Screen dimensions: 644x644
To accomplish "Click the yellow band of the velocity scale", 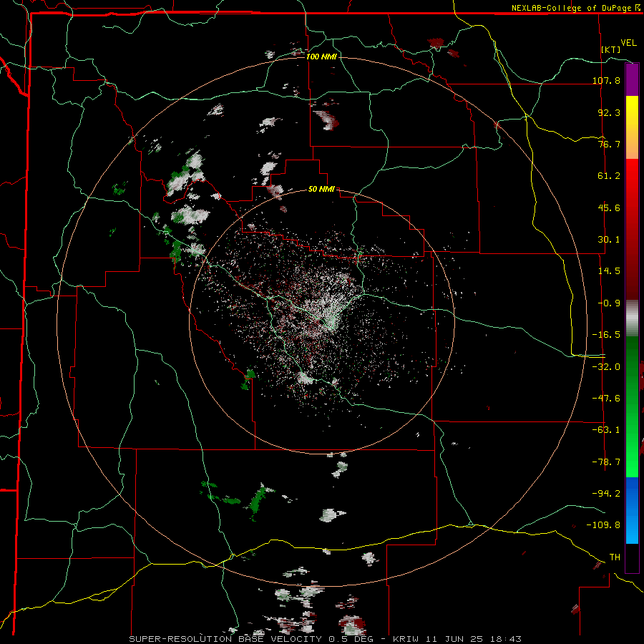I will pos(632,127).
